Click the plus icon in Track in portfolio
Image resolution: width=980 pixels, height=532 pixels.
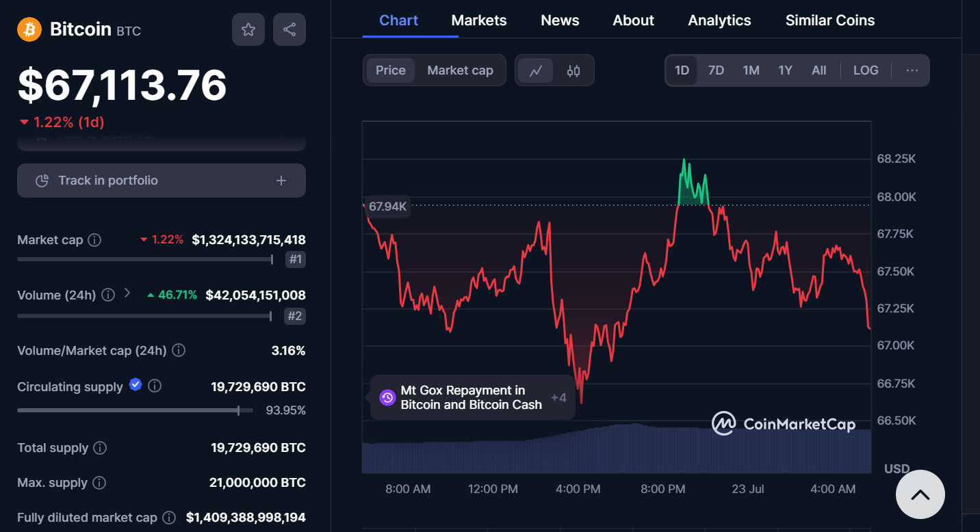(x=281, y=181)
